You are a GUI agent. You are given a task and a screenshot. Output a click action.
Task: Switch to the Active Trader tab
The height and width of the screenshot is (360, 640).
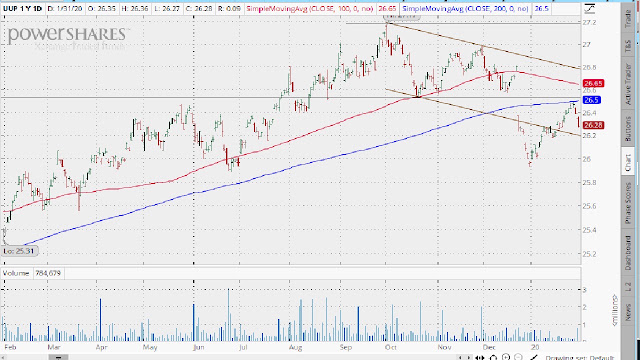628,84
